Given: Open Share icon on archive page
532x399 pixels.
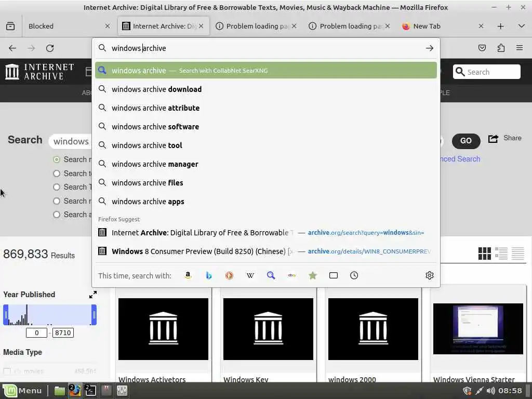Looking at the screenshot, I should (494, 138).
